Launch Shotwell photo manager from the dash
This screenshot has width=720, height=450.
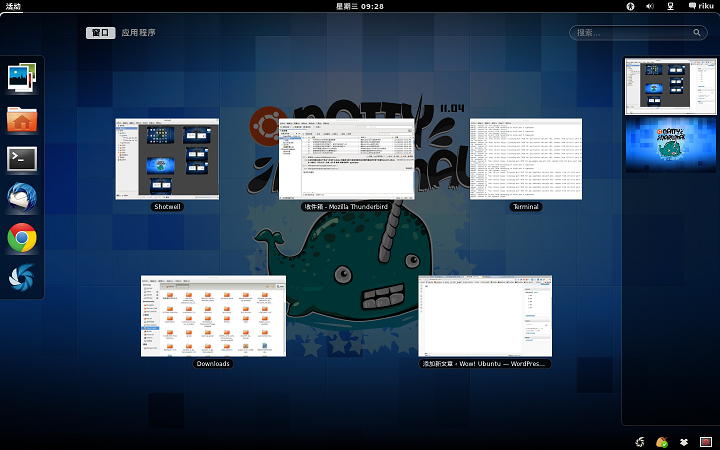[22, 78]
